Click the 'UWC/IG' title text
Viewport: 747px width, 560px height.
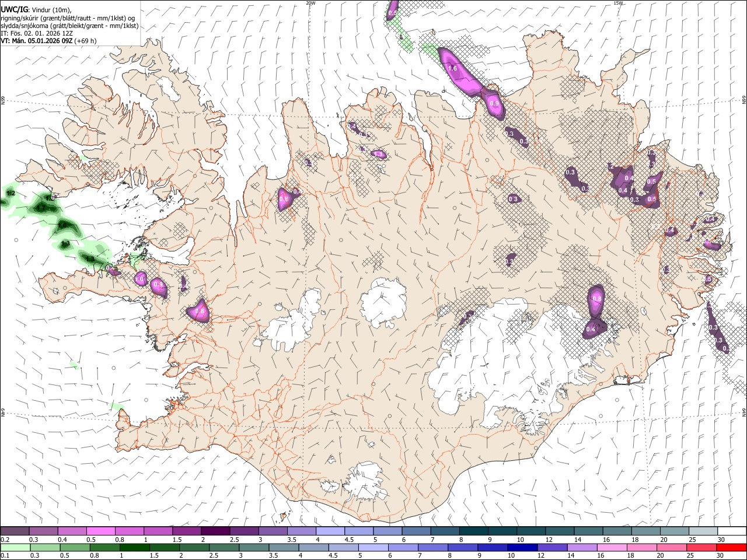click(x=13, y=9)
